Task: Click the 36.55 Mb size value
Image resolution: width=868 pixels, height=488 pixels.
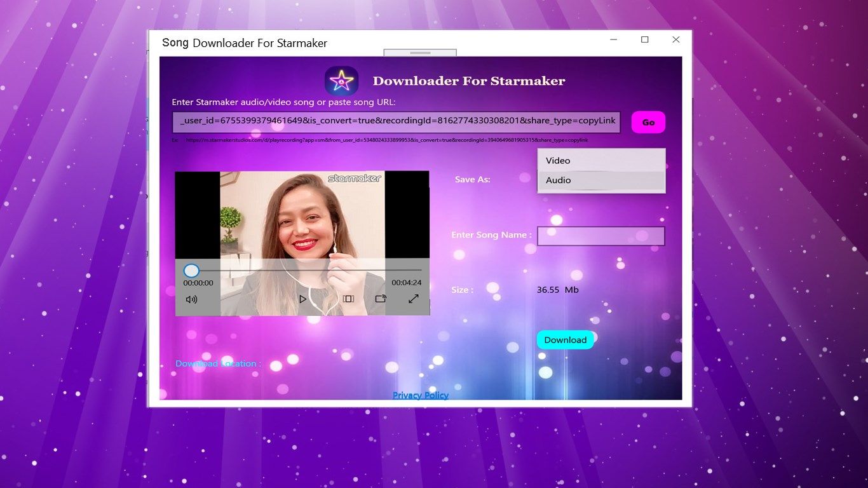Action: [558, 290]
